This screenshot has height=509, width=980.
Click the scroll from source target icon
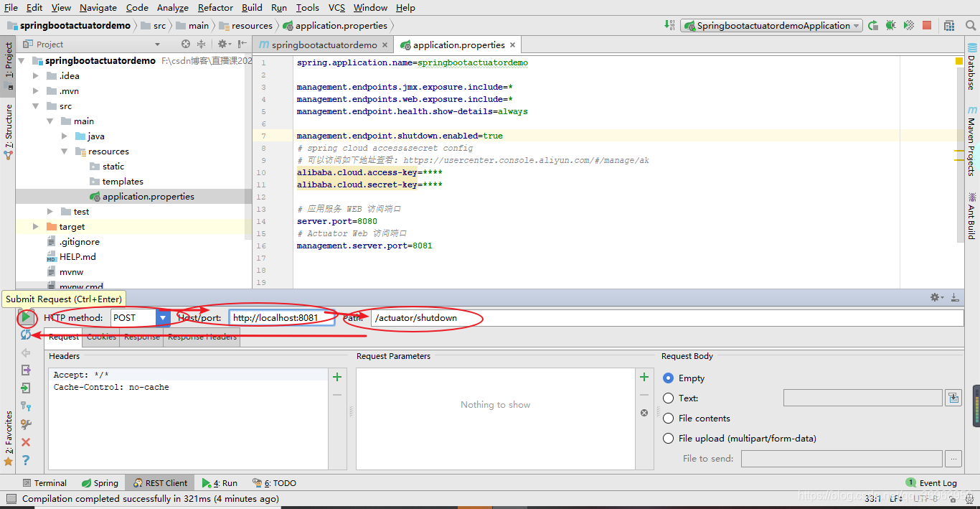[x=186, y=45]
